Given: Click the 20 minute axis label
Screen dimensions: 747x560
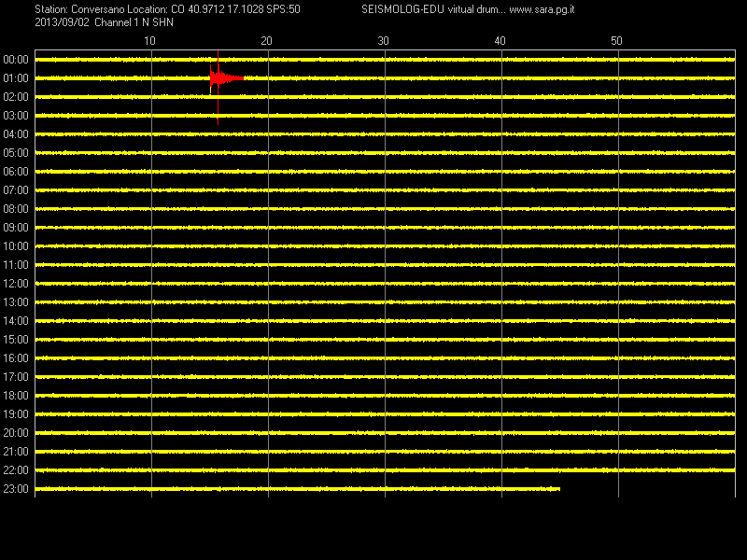Looking at the screenshot, I should [x=266, y=41].
